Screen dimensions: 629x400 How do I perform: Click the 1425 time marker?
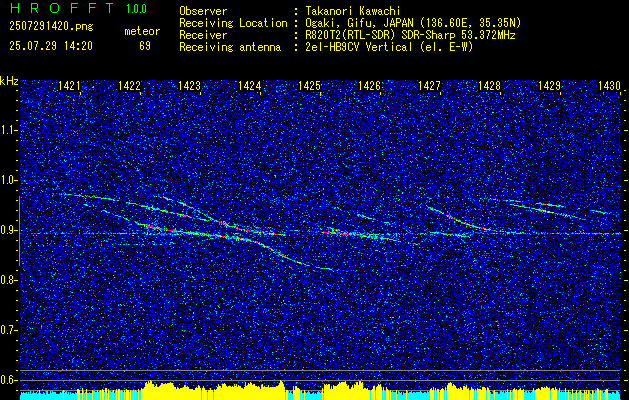tap(309, 86)
